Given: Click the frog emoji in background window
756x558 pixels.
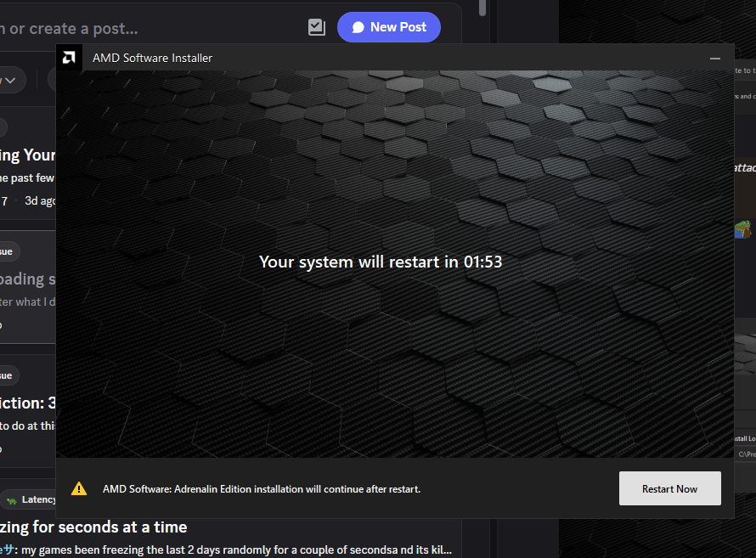Looking at the screenshot, I should pyautogui.click(x=743, y=228).
